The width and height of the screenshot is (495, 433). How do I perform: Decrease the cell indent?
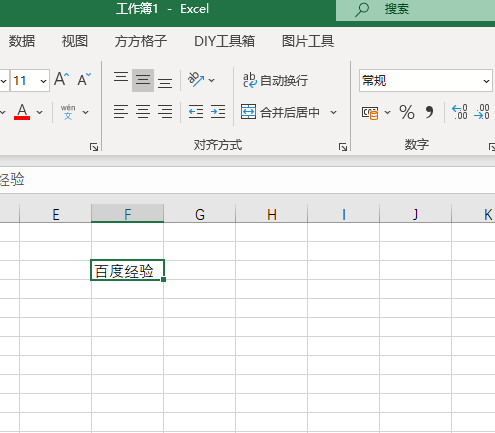coord(196,112)
